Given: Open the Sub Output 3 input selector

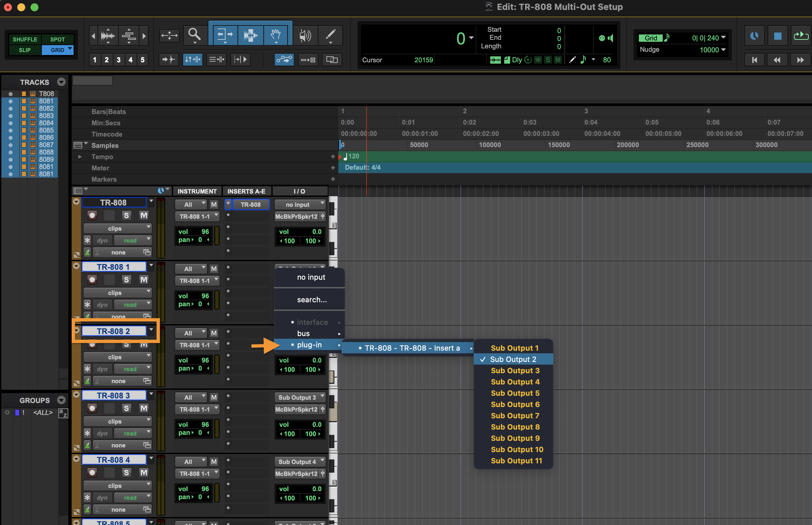Looking at the screenshot, I should coord(300,397).
